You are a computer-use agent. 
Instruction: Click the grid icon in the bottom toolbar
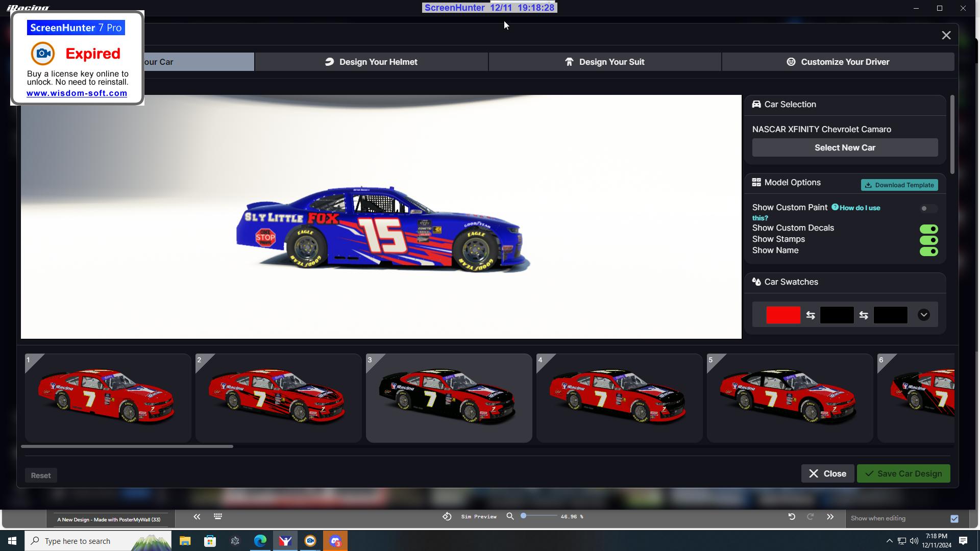coord(217,516)
